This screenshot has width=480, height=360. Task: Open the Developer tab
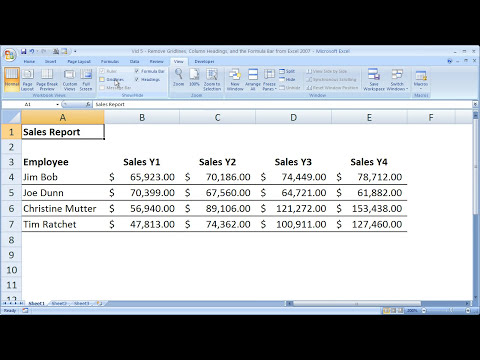point(204,62)
